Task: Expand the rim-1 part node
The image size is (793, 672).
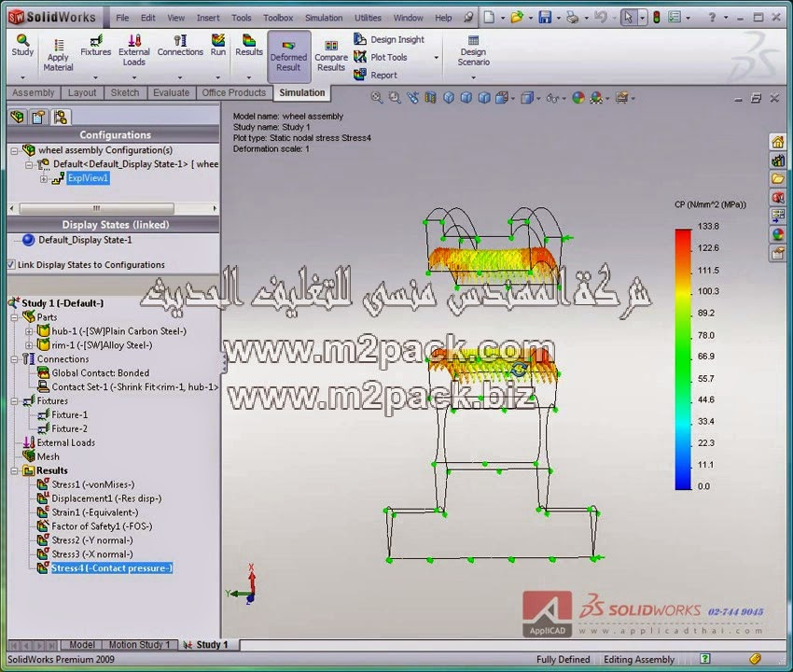Action: [x=29, y=345]
